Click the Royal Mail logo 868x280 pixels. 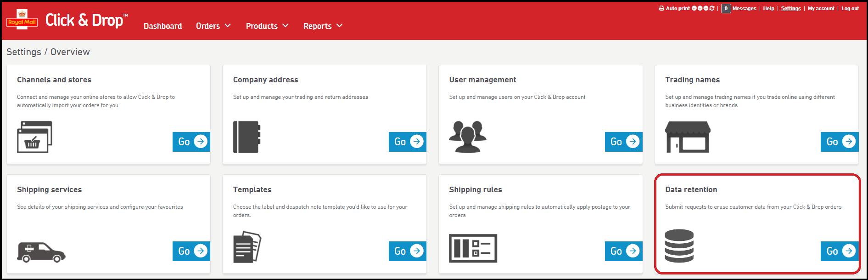[22, 20]
